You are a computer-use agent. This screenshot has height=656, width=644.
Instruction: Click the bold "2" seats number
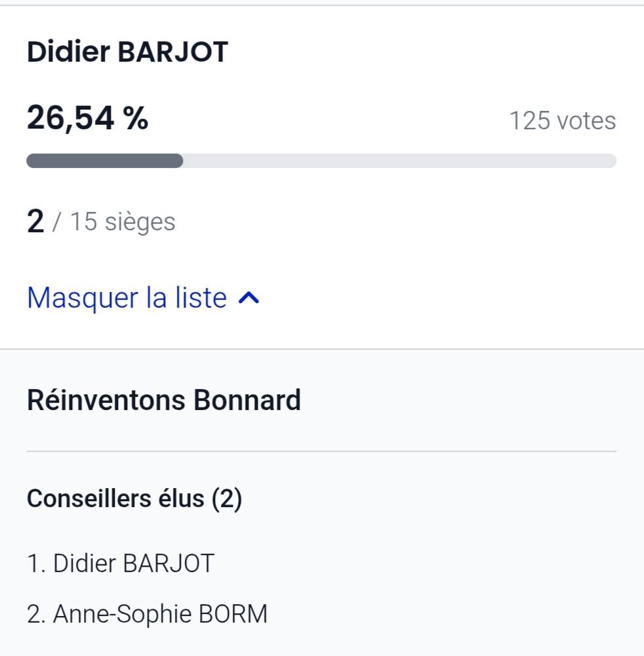pos(35,222)
